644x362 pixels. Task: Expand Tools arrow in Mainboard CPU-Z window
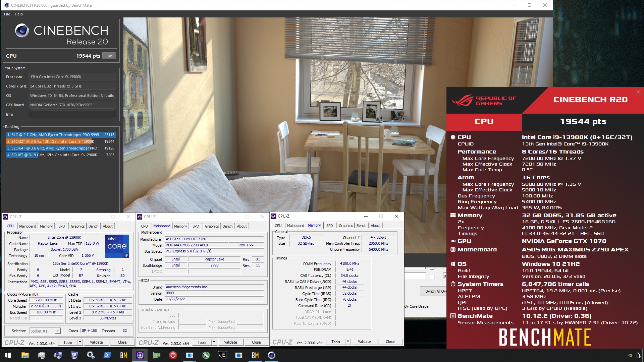click(214, 342)
